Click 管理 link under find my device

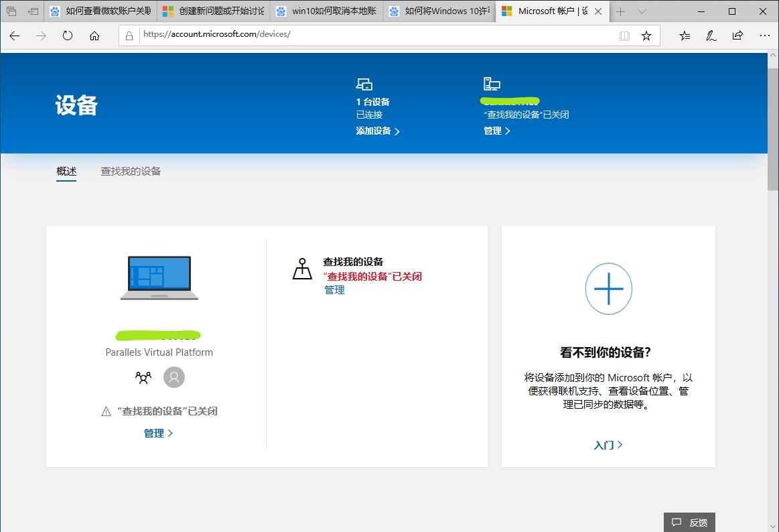[334, 290]
